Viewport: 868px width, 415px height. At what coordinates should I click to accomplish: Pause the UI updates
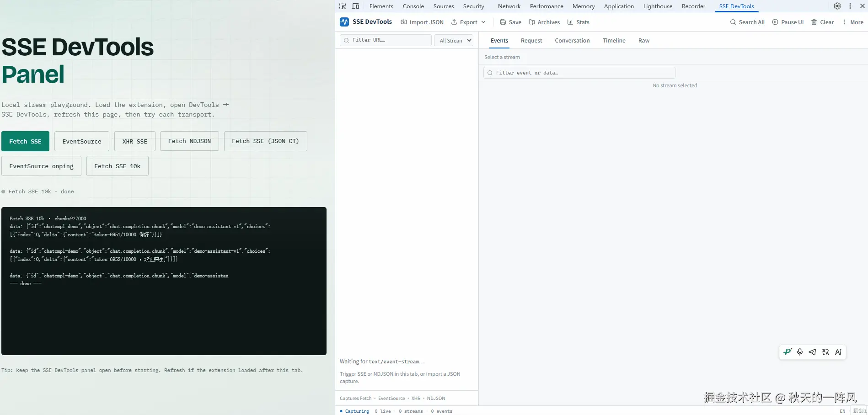[x=788, y=22]
